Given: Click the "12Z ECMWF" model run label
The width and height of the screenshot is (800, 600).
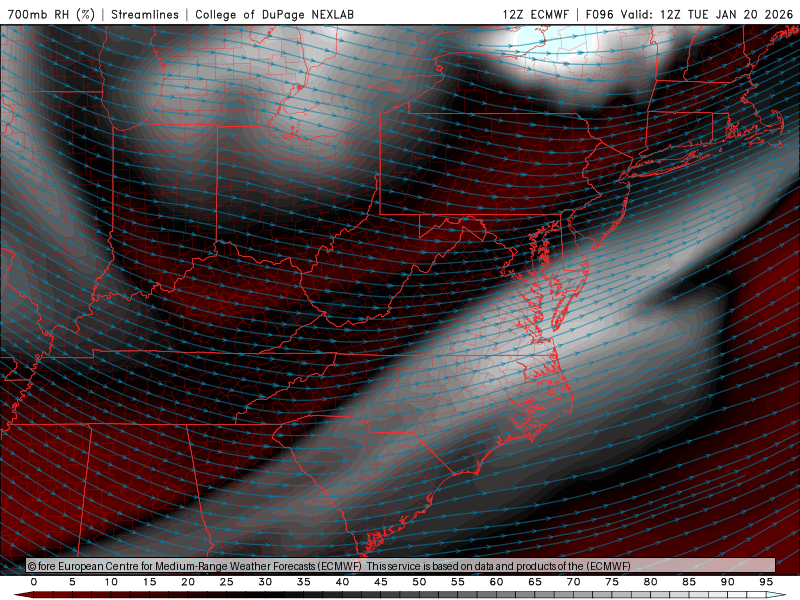Looking at the screenshot, I should click(535, 14).
